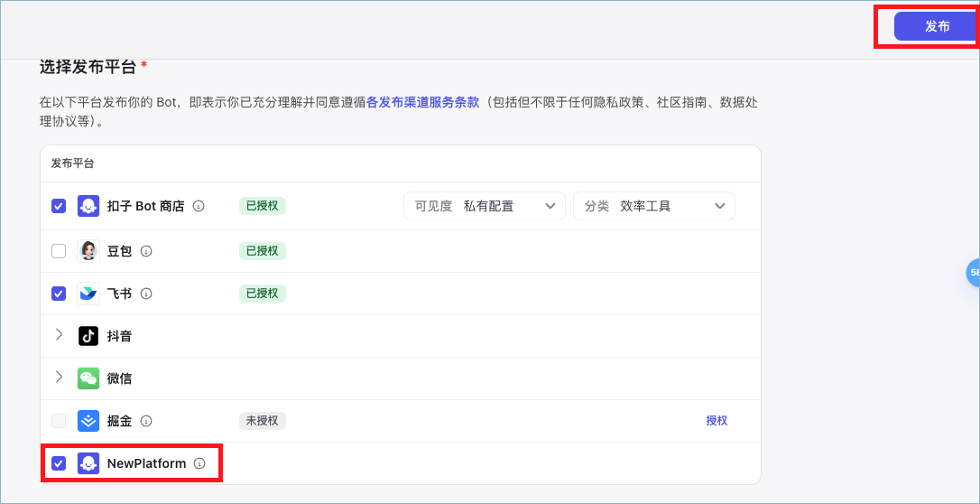The image size is (980, 504).
Task: Click the NewPlatform label text
Action: point(147,463)
